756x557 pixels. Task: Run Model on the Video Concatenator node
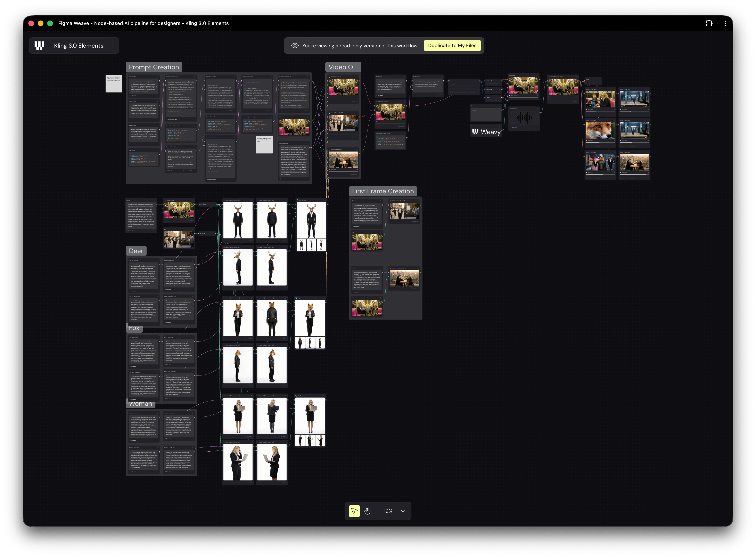point(401,127)
